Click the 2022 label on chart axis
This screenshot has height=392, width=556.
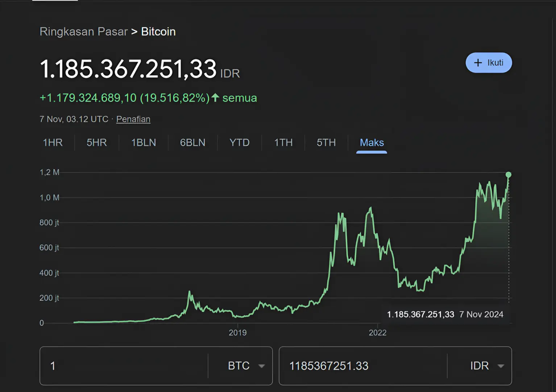pos(377,333)
